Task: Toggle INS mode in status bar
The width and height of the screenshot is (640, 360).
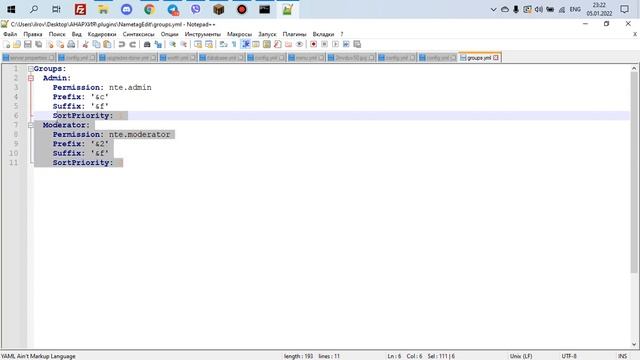Action: pyautogui.click(x=622, y=356)
